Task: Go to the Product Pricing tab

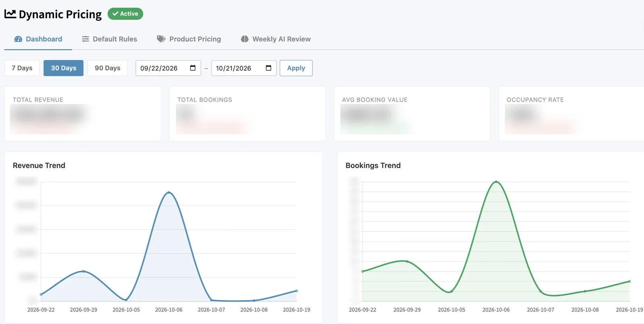Action: point(189,39)
